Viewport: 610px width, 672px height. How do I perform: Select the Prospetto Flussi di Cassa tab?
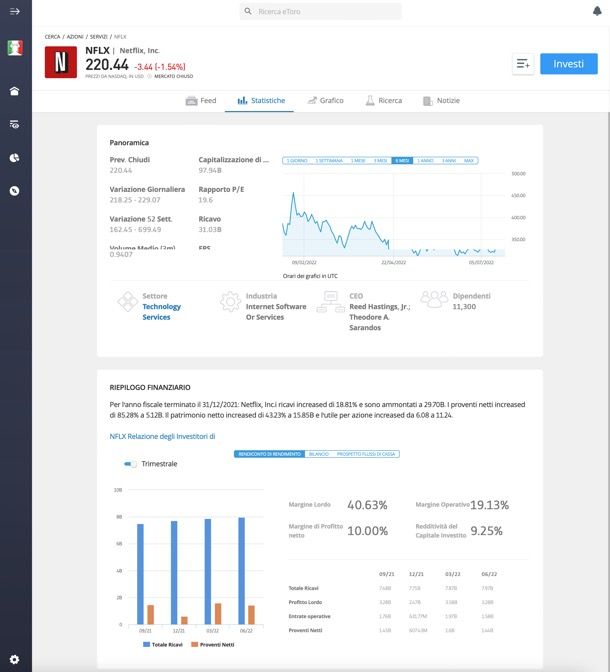(366, 454)
